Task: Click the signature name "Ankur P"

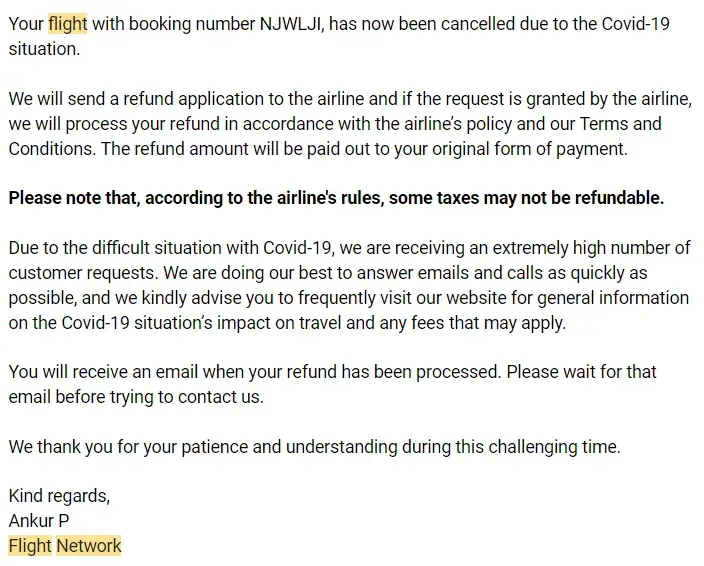Action: tap(40, 521)
